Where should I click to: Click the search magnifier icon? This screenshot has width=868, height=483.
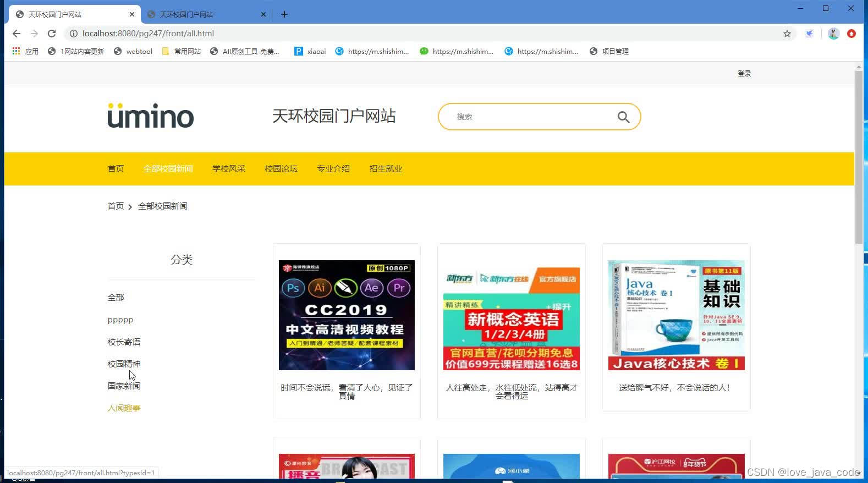(623, 117)
